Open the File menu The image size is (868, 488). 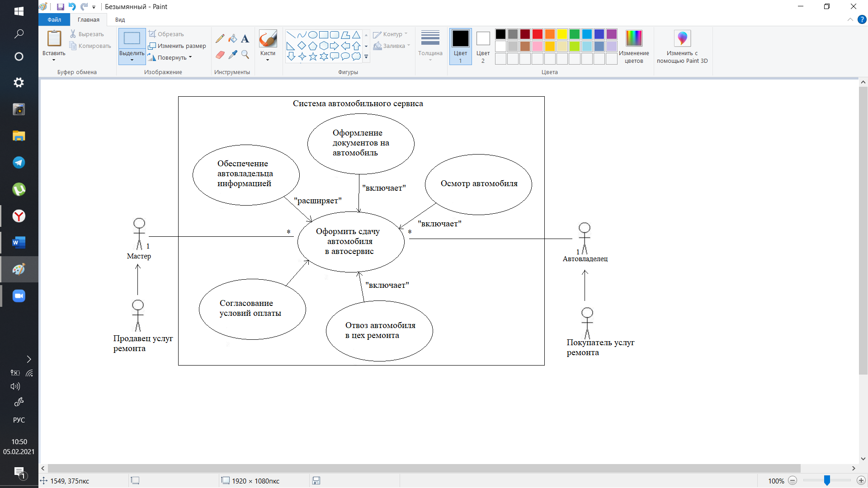(54, 19)
